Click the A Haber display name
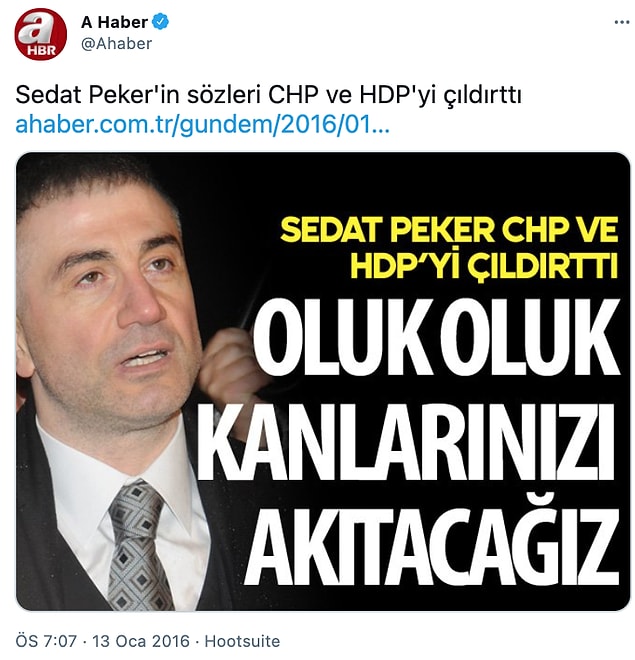 [x=114, y=22]
